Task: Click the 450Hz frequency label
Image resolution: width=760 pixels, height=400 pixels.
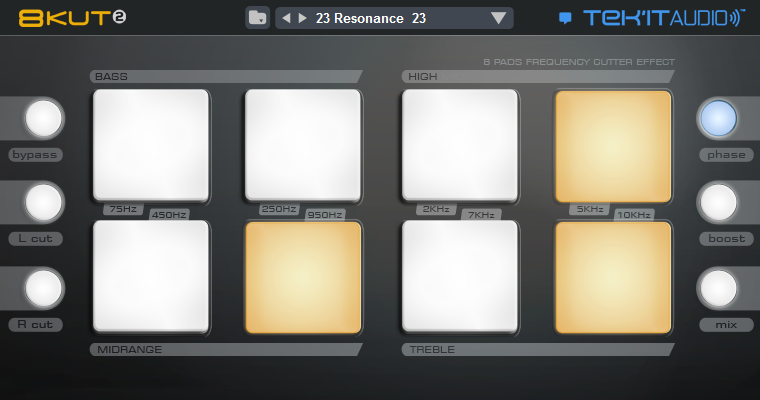Action: (x=169, y=215)
